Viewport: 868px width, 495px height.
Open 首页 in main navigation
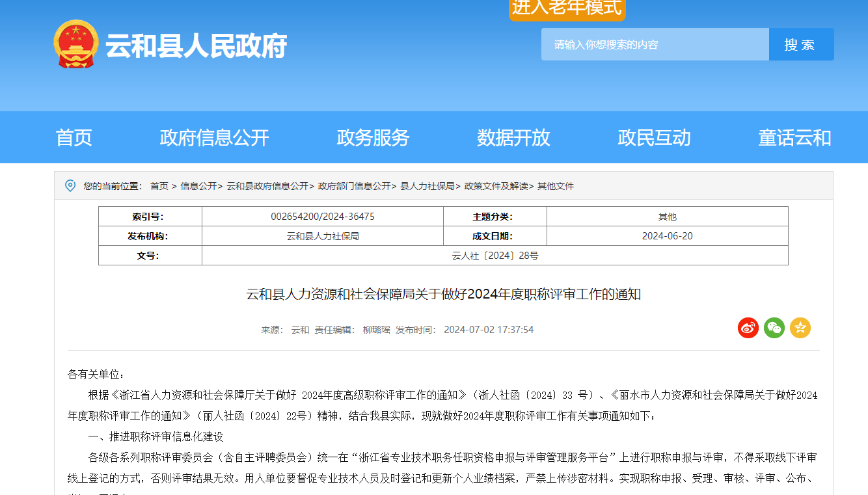(x=74, y=138)
